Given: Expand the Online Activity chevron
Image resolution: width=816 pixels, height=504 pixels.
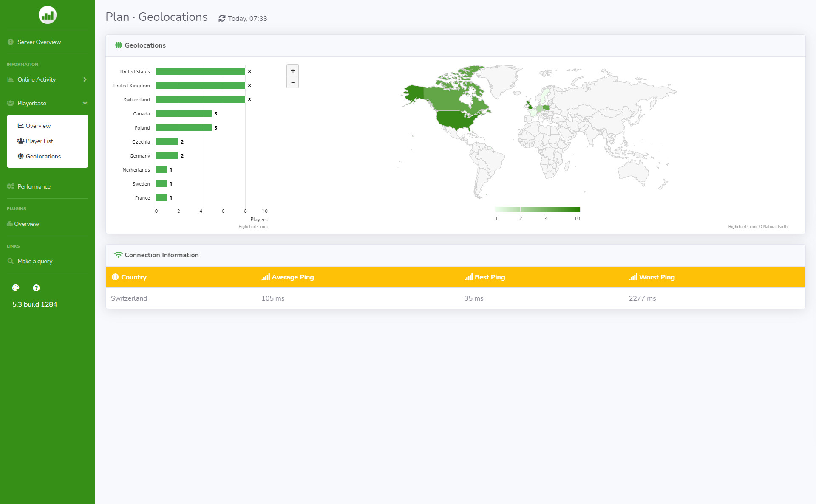Looking at the screenshot, I should tap(85, 79).
